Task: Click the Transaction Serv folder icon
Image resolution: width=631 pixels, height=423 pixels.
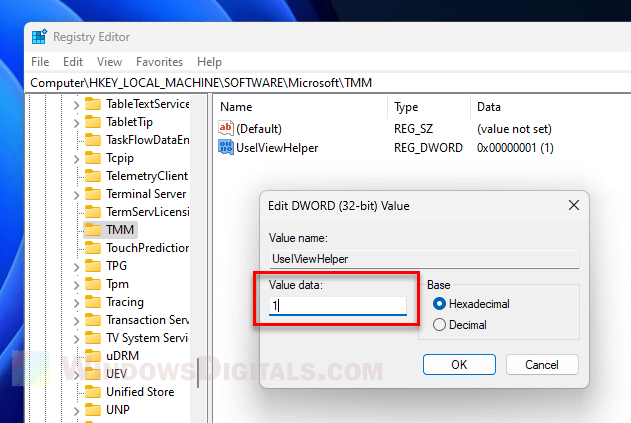Action: pyautogui.click(x=93, y=320)
